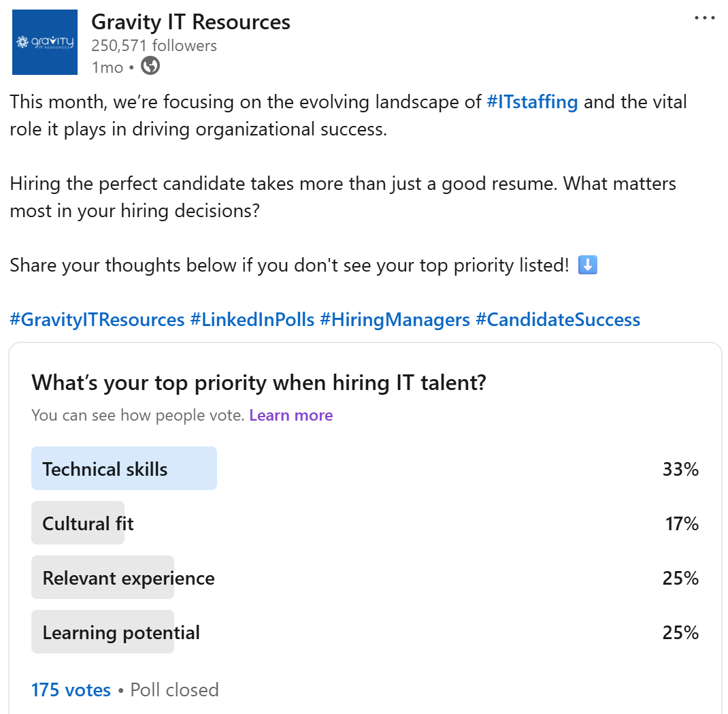Screen dimensions: 728x714
Task: Select the Relevant experience poll option
Action: click(x=365, y=577)
